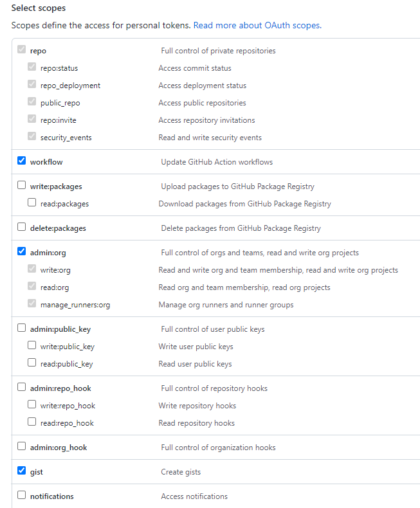Click the 'Delete packages from GitHub Package Registry' text
The height and width of the screenshot is (508, 420).
pyautogui.click(x=241, y=228)
